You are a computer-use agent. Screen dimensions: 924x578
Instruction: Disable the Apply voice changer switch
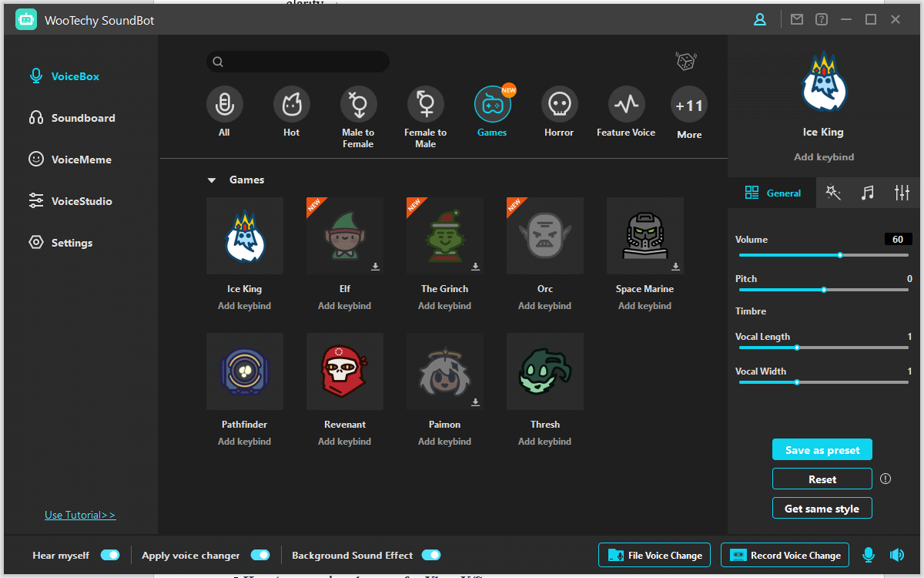260,555
